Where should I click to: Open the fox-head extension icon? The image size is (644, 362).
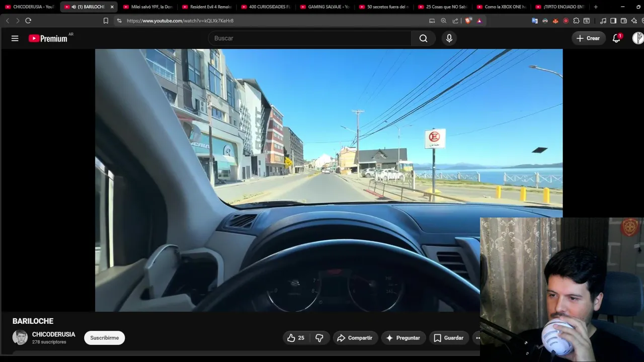(555, 21)
